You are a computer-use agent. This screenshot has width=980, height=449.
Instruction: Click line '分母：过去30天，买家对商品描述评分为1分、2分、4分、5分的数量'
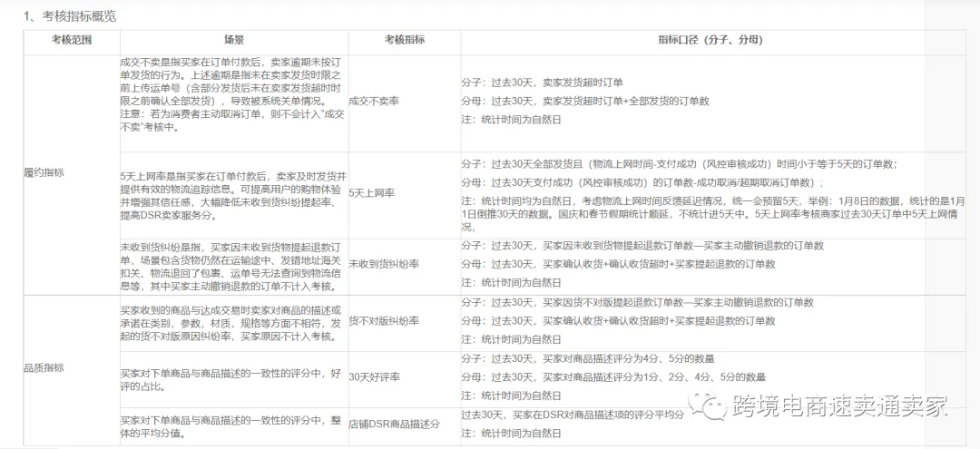pos(613,377)
